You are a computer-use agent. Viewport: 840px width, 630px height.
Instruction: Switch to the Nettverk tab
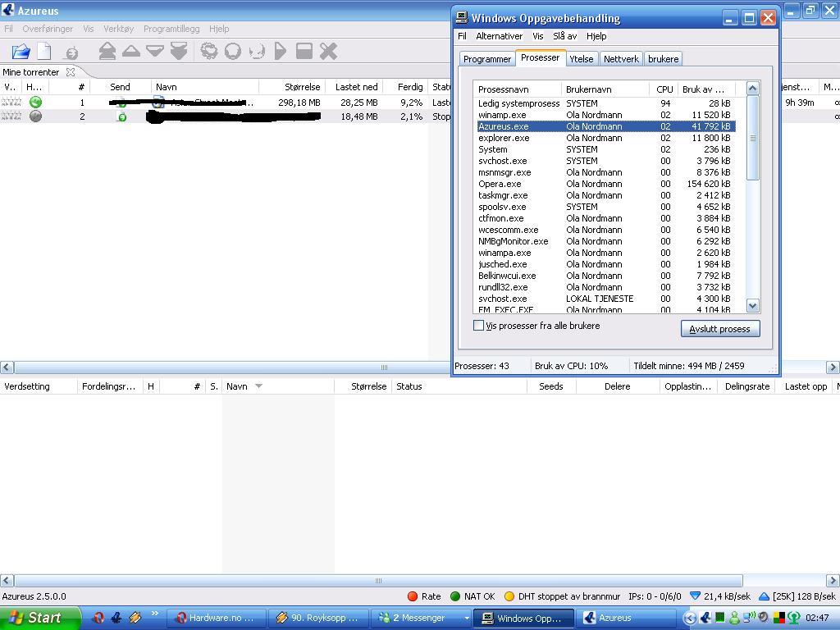tap(621, 59)
